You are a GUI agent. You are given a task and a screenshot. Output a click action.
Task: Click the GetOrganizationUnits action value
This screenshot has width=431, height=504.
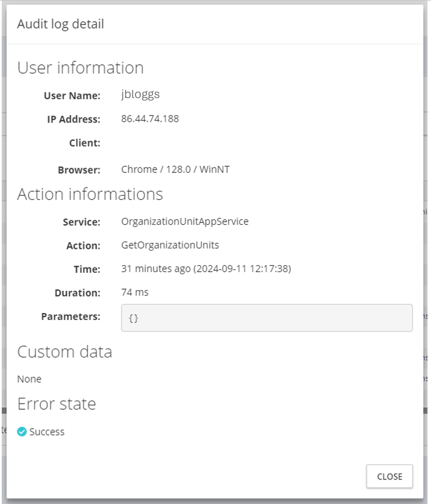(x=170, y=245)
